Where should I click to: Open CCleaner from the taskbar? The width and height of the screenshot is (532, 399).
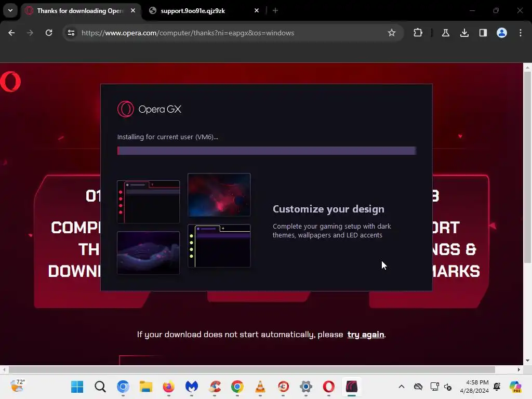[215, 387]
